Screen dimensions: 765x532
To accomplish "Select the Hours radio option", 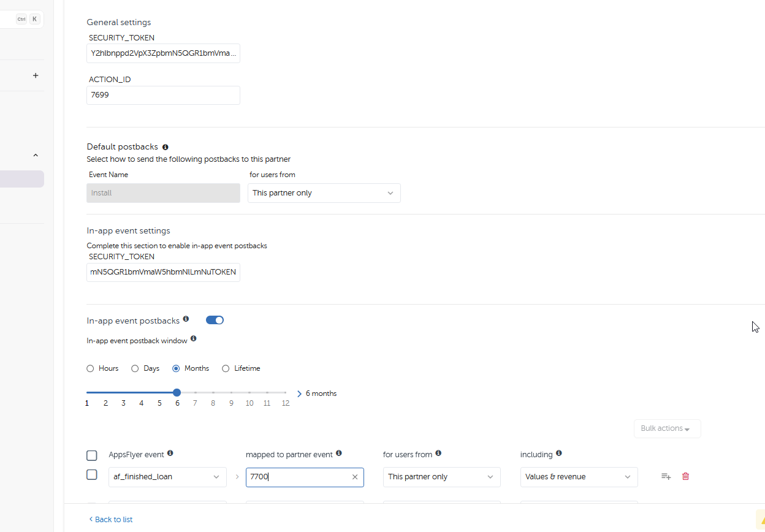I will click(x=90, y=368).
